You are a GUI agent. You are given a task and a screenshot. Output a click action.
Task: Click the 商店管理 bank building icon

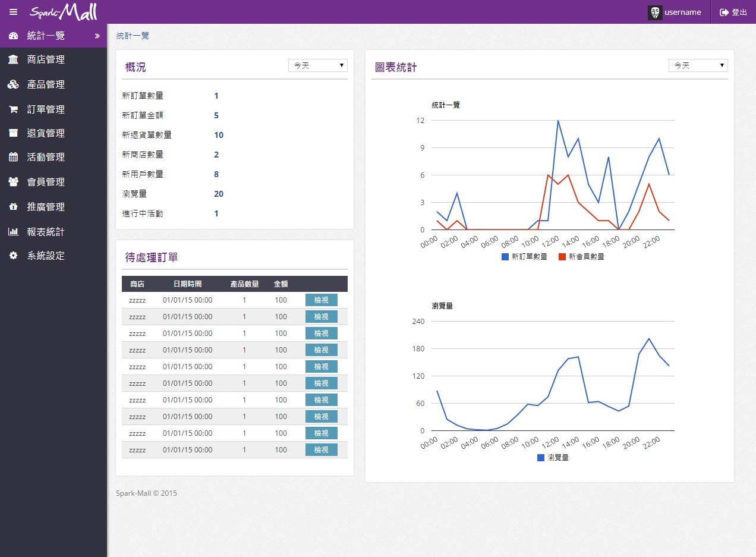point(13,59)
